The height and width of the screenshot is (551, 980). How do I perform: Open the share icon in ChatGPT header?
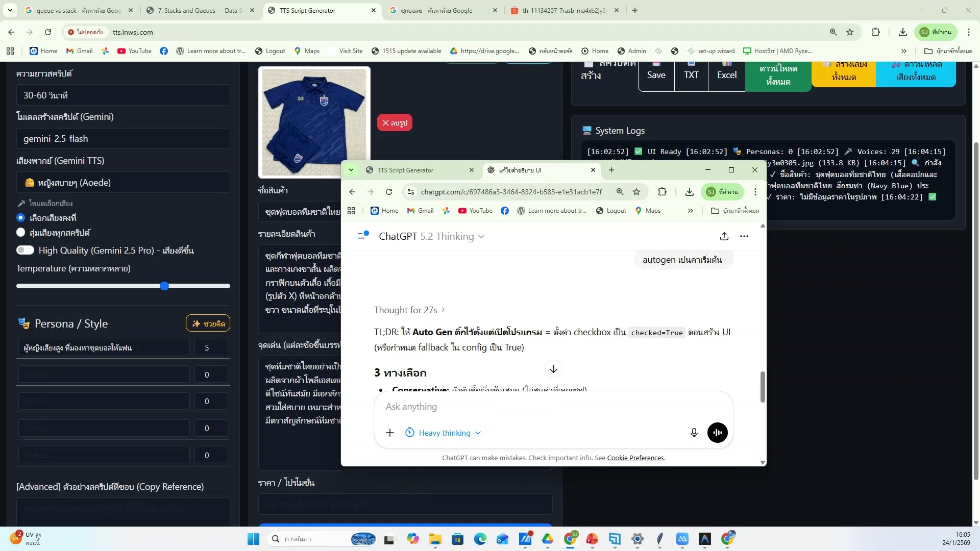point(724,236)
